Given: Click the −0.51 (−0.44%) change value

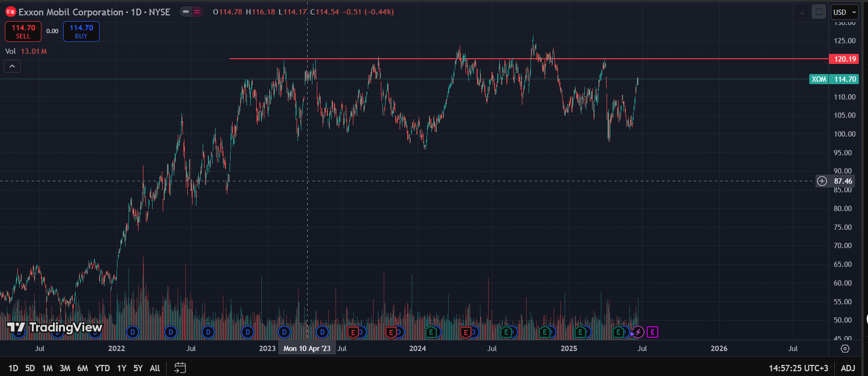Looking at the screenshot, I should coord(368,12).
